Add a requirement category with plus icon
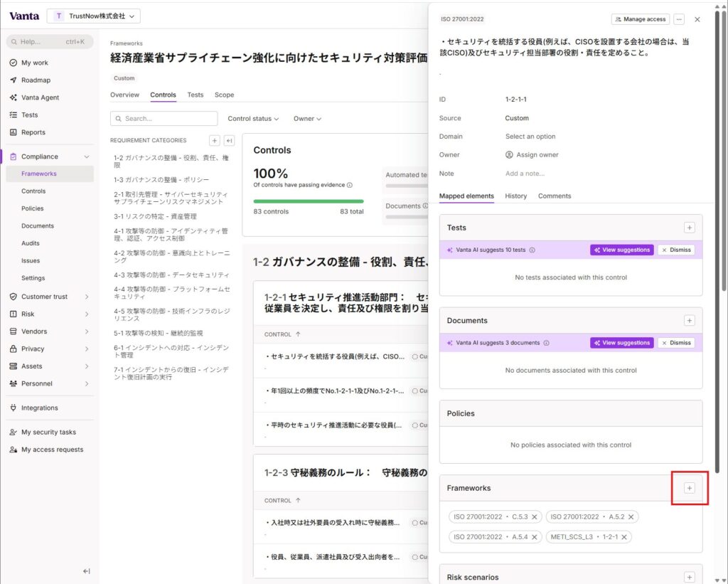This screenshot has height=584, width=728. (x=215, y=141)
